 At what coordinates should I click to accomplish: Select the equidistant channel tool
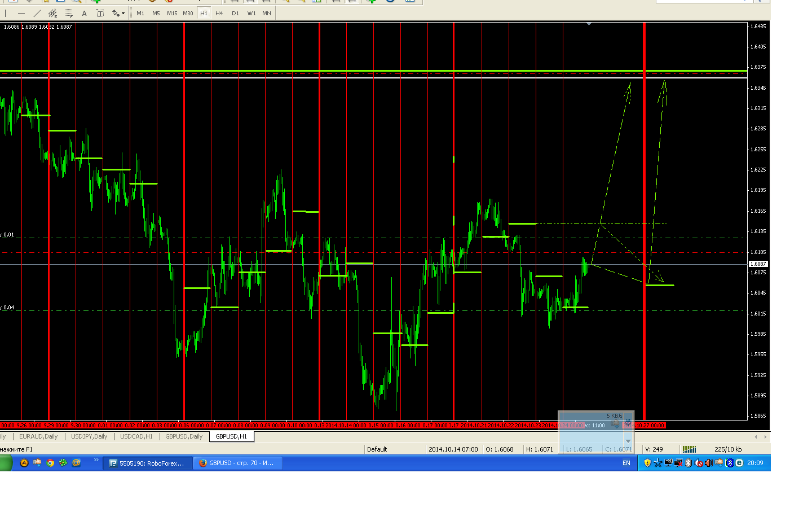53,13
